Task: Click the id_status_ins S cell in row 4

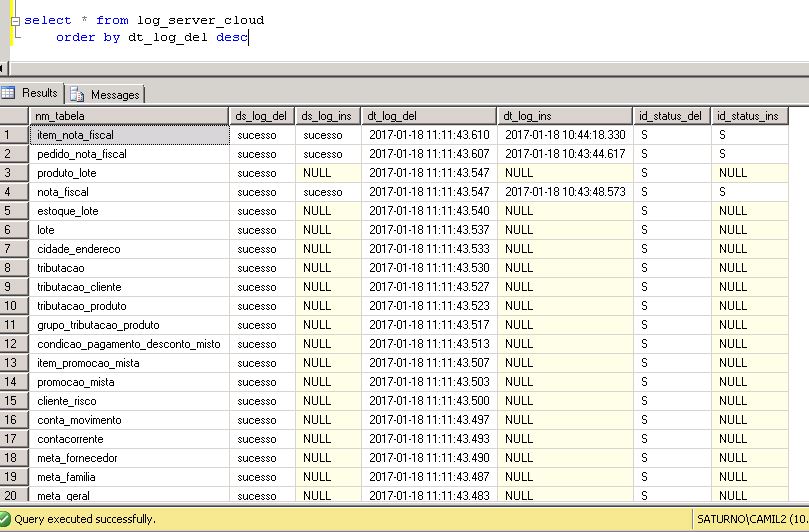Action: 750,192
